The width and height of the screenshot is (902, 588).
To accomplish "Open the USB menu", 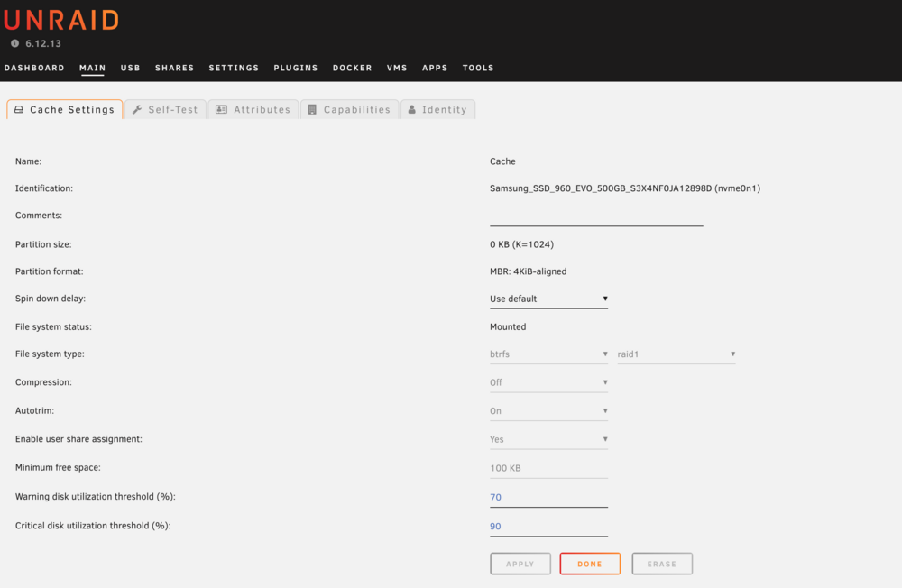I will tap(131, 68).
